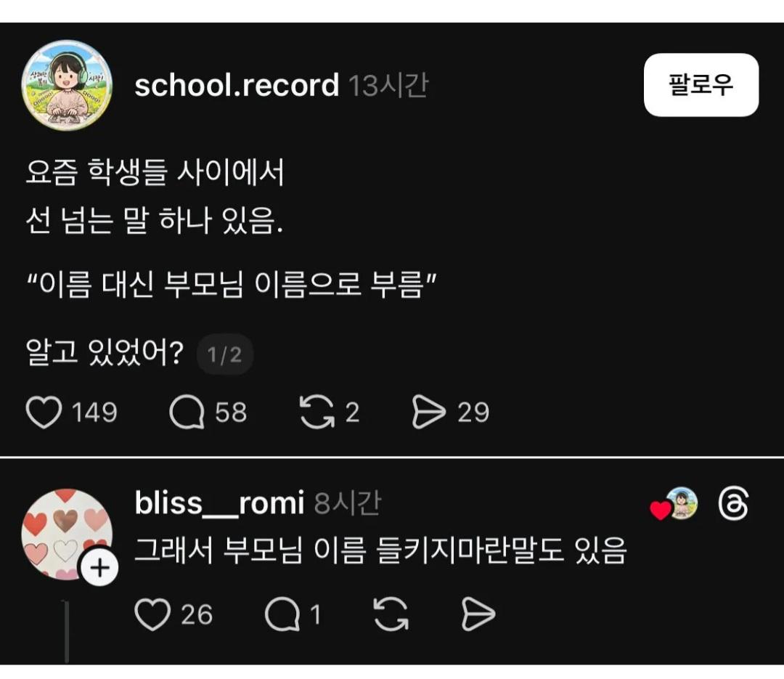
Task: Reply to bliss__romi's comment
Action: click(282, 616)
